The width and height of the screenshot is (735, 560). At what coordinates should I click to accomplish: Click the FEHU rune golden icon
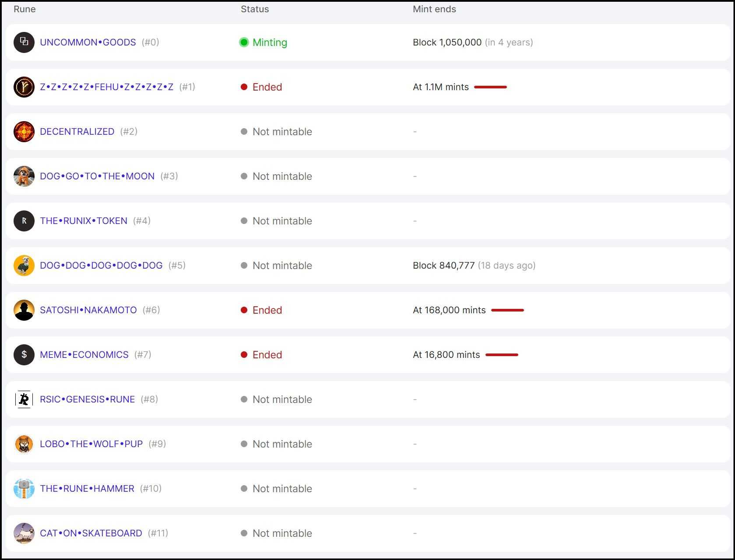(24, 87)
